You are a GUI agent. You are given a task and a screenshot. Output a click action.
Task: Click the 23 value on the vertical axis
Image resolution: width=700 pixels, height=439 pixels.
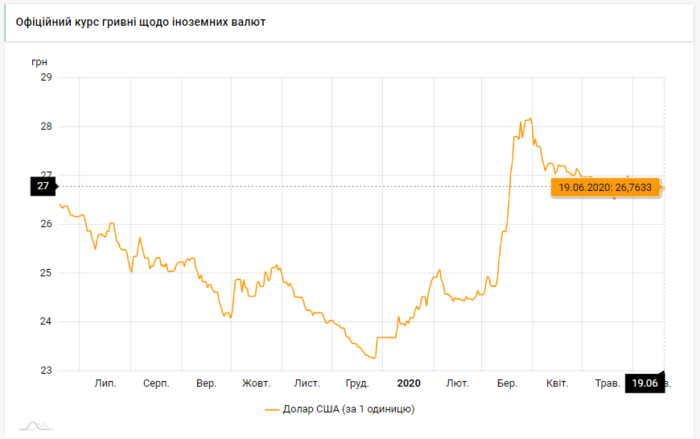click(x=45, y=370)
